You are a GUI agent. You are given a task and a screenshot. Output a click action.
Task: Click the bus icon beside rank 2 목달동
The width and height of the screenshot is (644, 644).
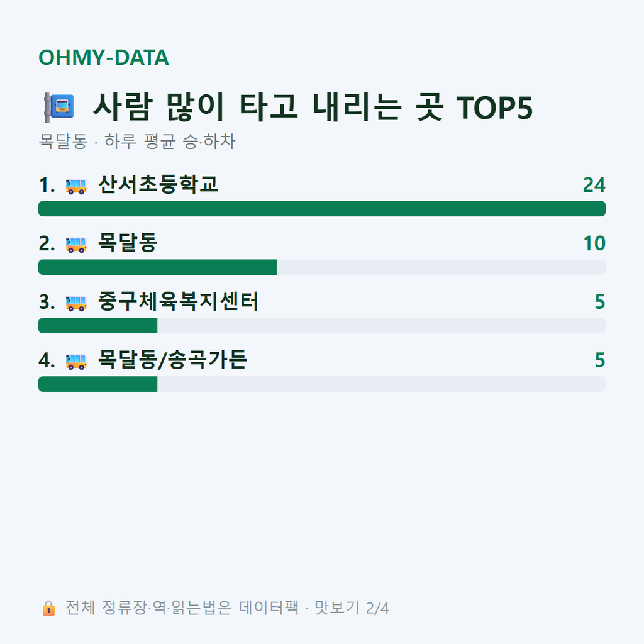pos(76,245)
